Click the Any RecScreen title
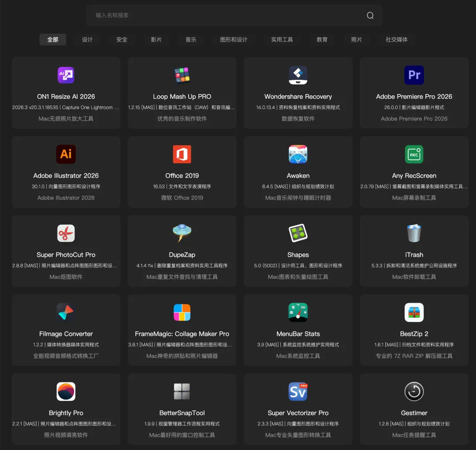476x450 pixels. click(414, 176)
